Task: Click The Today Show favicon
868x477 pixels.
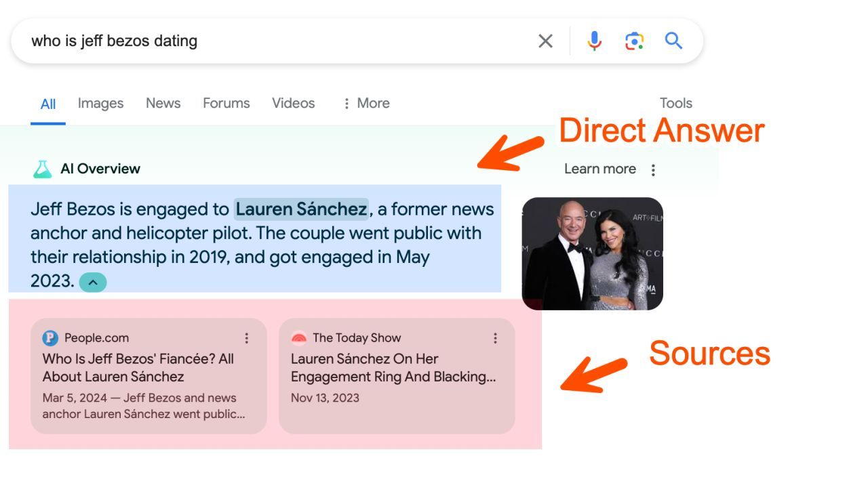Action: 298,338
